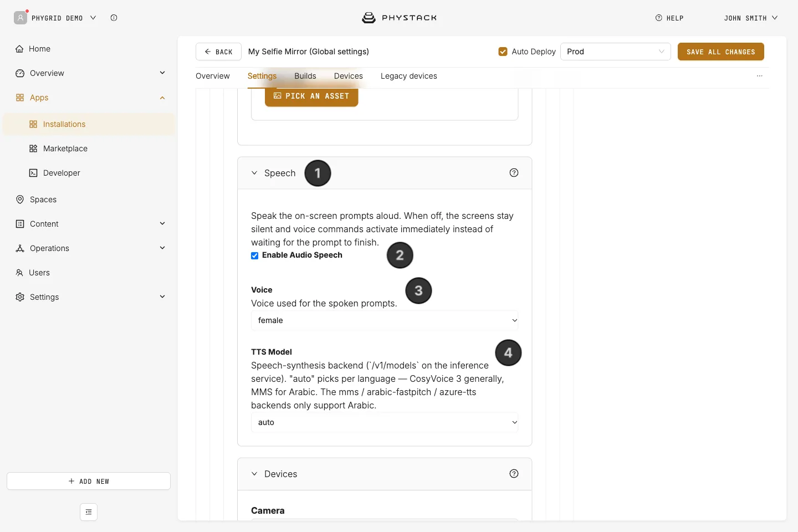Collapse the Speech section chevron
Image resolution: width=798 pixels, height=532 pixels.
coord(254,173)
